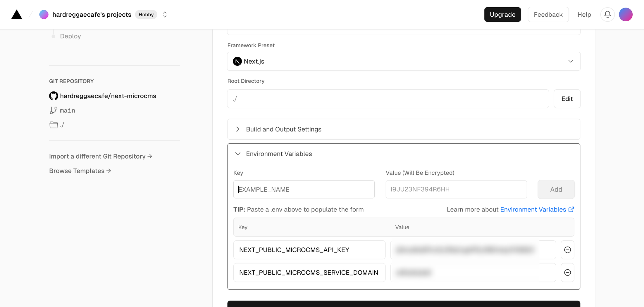Screen dimensions: 644x307
Task: Open notifications bell
Action: point(607,15)
